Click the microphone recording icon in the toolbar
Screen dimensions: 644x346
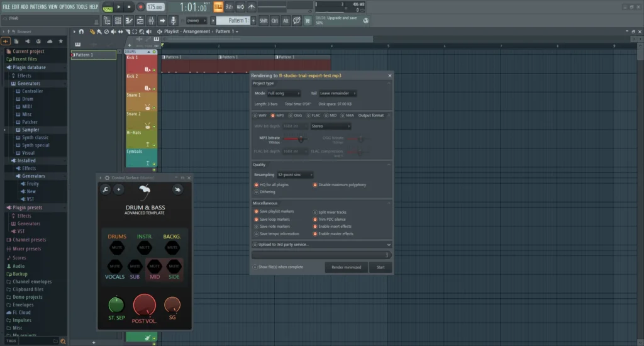click(x=174, y=21)
